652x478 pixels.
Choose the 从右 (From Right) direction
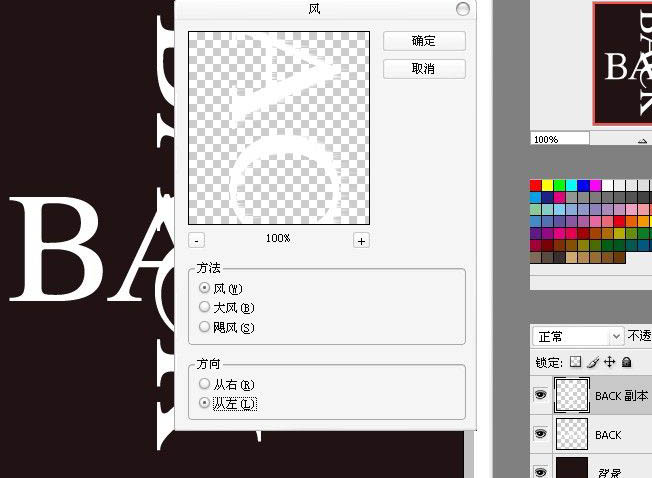point(206,384)
